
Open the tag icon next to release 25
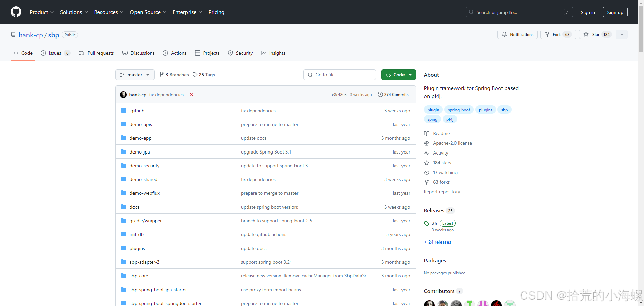tap(427, 223)
